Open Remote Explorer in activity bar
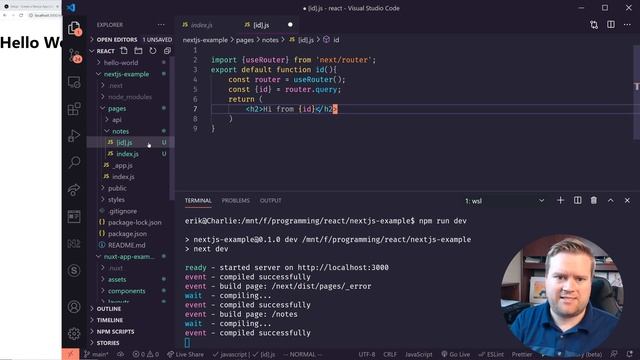The image size is (640, 360). pyautogui.click(x=74, y=82)
